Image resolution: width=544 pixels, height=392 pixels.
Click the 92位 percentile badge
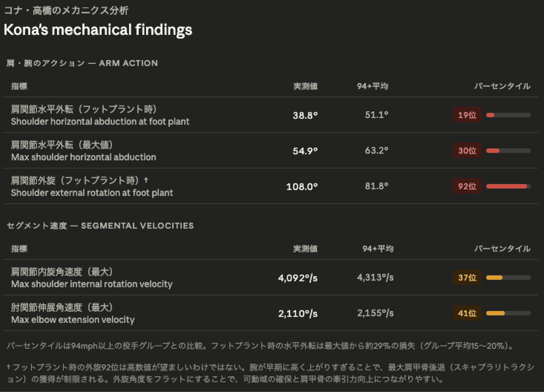(467, 186)
